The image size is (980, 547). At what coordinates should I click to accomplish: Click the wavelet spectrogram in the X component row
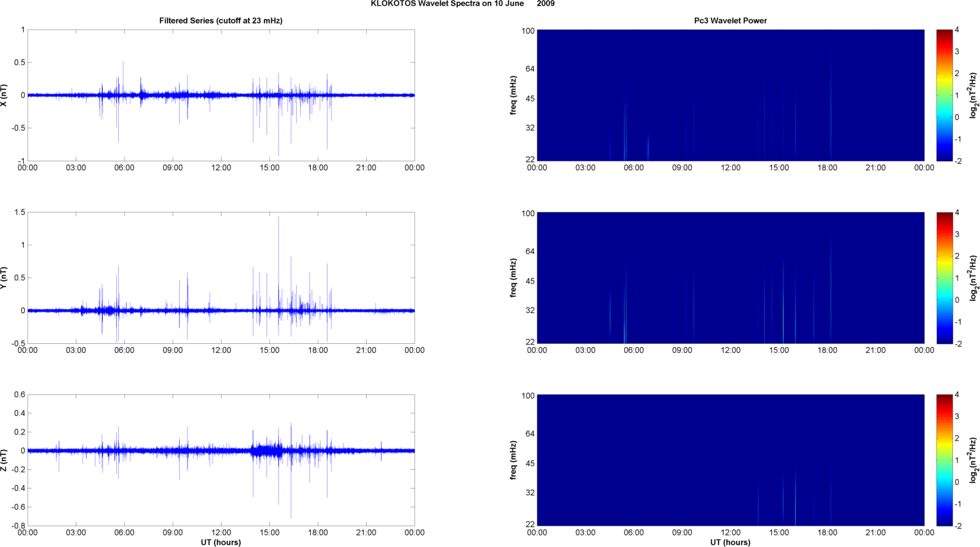[x=730, y=95]
